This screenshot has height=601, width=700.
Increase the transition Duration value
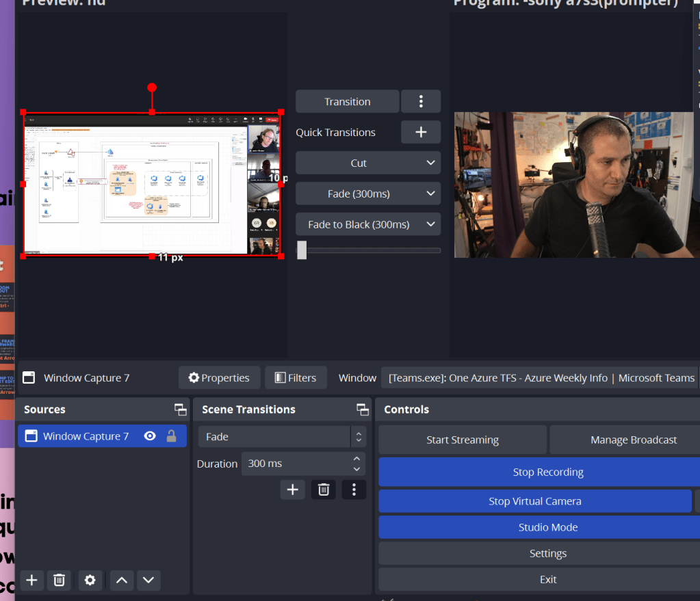(357, 459)
